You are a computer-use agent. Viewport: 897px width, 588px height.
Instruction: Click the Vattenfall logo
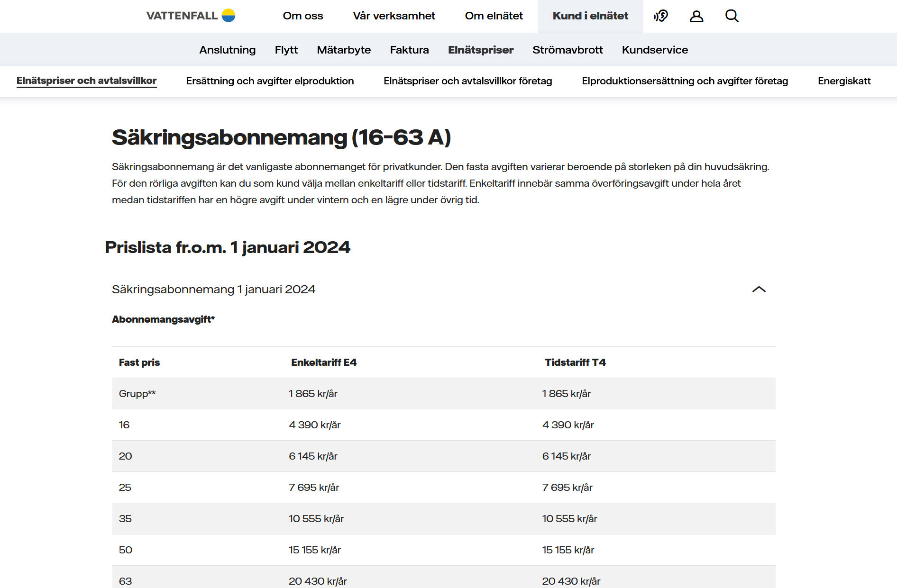click(191, 16)
